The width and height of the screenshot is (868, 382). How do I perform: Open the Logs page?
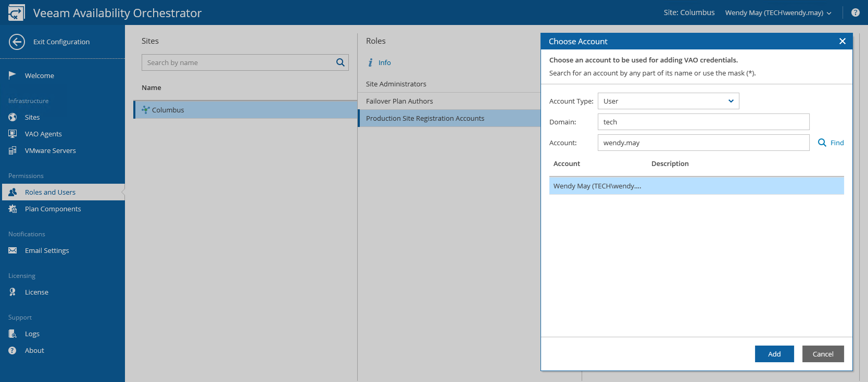tap(32, 334)
